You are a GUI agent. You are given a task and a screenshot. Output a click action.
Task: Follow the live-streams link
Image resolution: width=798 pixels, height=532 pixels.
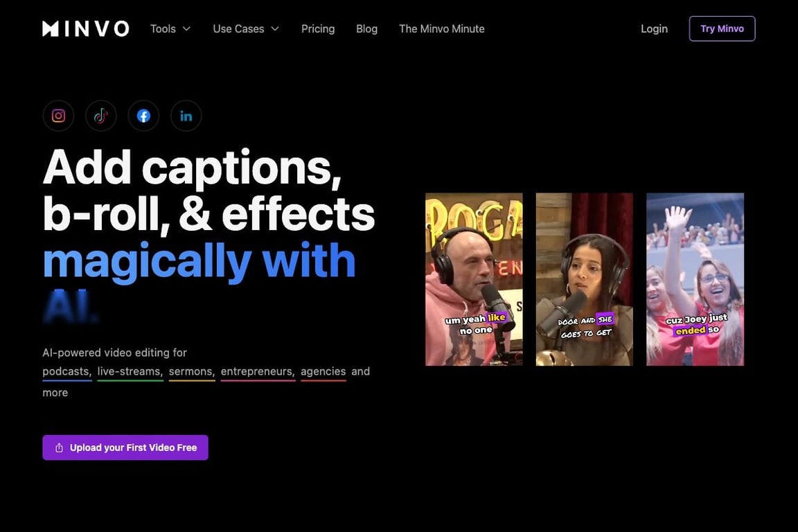[x=130, y=372]
